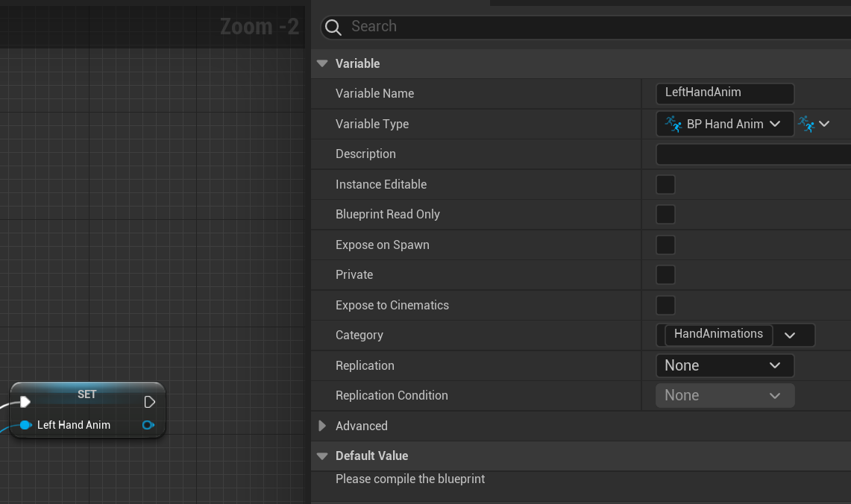Click the search magnifier icon
Viewport: 851px width, 504px height.
[333, 28]
